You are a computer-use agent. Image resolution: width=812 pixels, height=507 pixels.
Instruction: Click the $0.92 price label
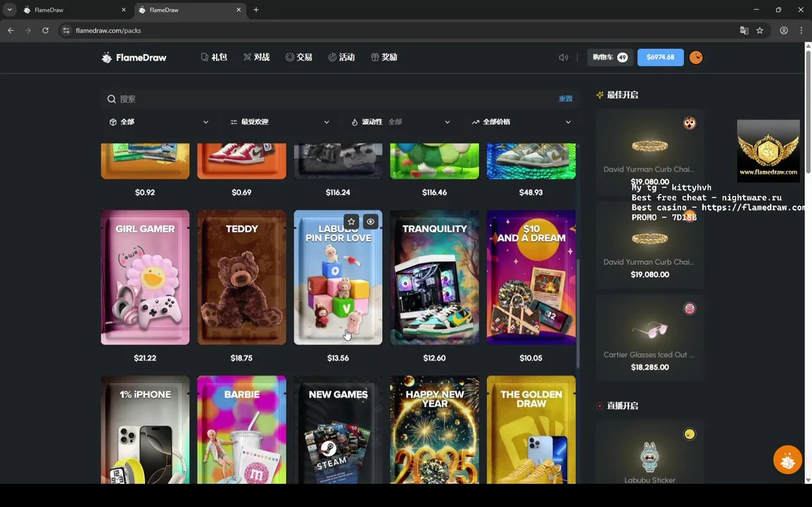point(145,192)
